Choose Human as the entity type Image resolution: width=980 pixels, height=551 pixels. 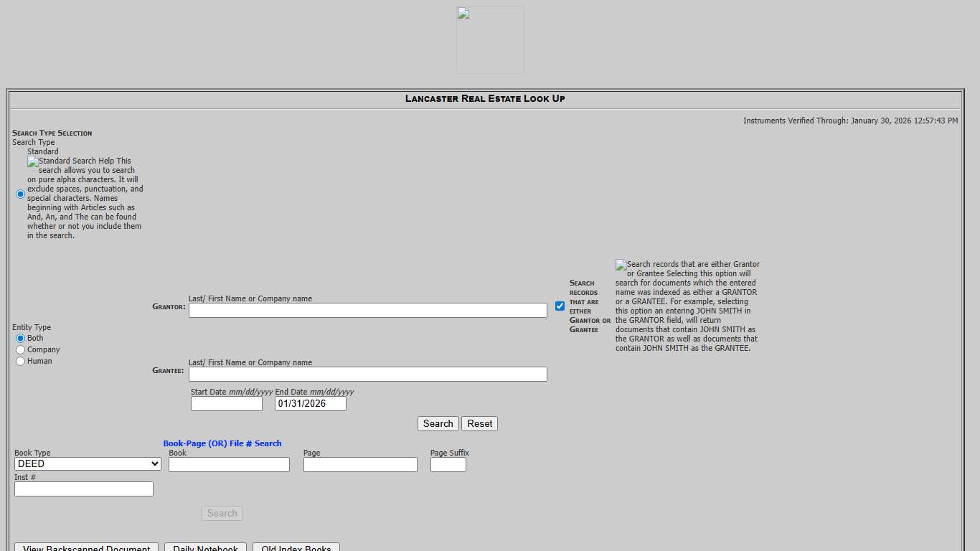[x=20, y=361]
